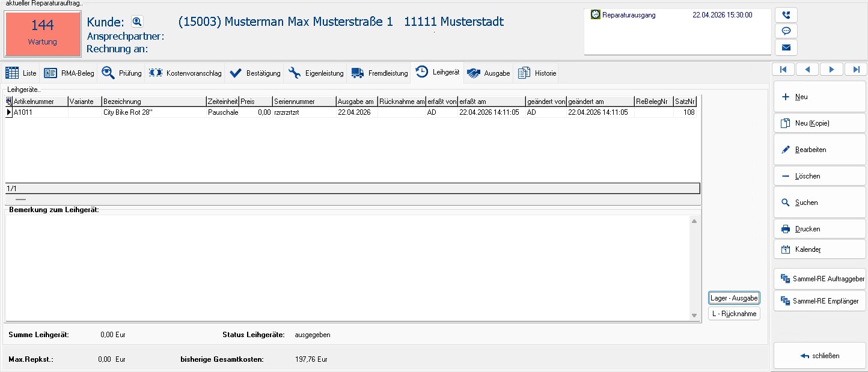Open the Kalender button
This screenshot has width=868, height=372.
(x=819, y=249)
